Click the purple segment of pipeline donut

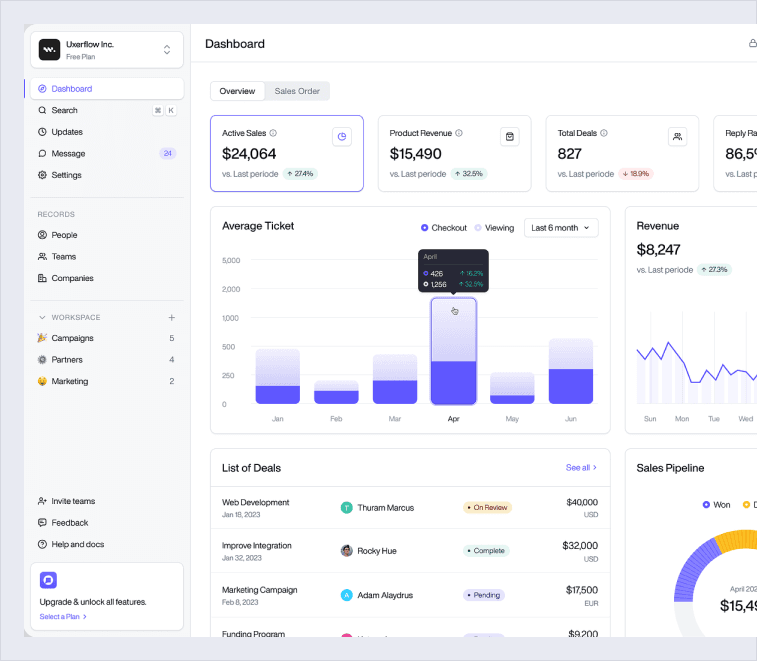coord(692,572)
